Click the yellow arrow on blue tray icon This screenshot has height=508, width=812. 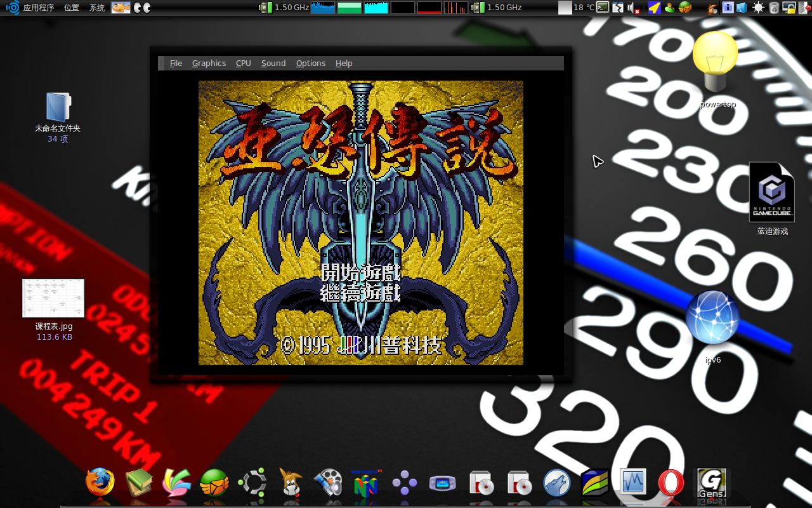654,8
